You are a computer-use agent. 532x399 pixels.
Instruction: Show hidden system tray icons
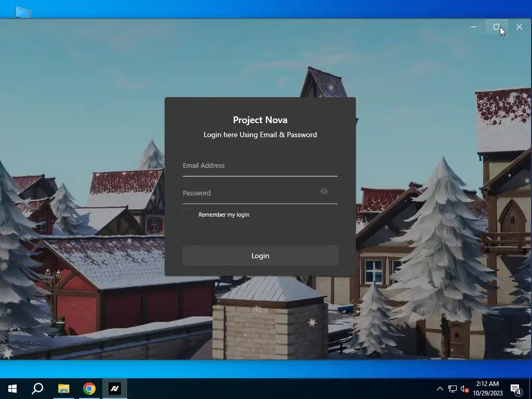click(440, 389)
